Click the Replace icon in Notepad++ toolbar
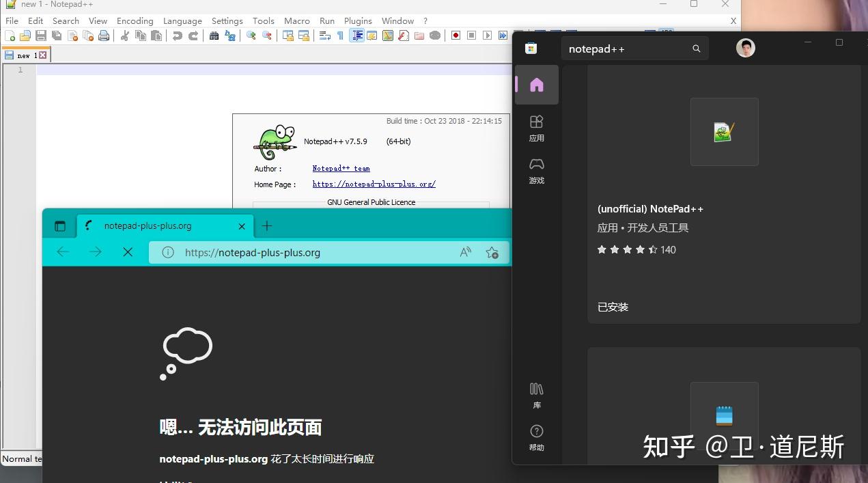Image resolution: width=868 pixels, height=483 pixels. [x=230, y=36]
